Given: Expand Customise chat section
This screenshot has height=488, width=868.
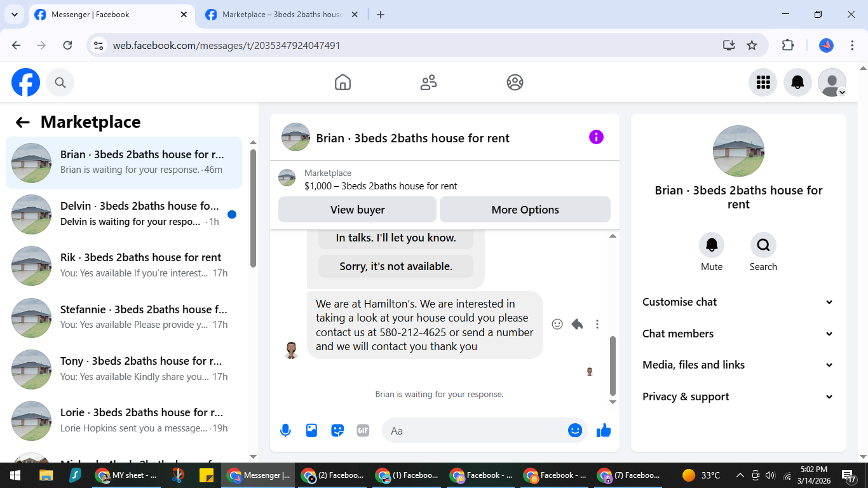Looking at the screenshot, I should coord(738,302).
